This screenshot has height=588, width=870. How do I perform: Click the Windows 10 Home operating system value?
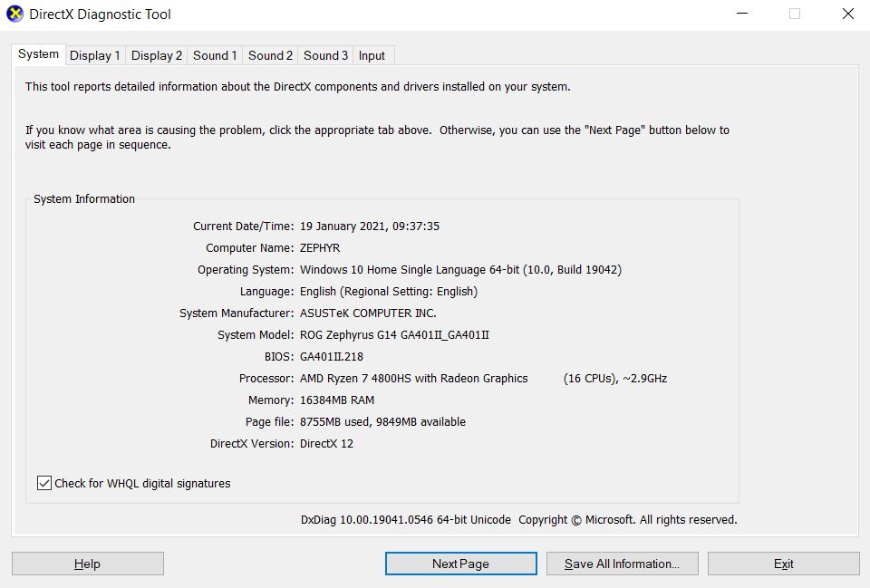coord(460,270)
